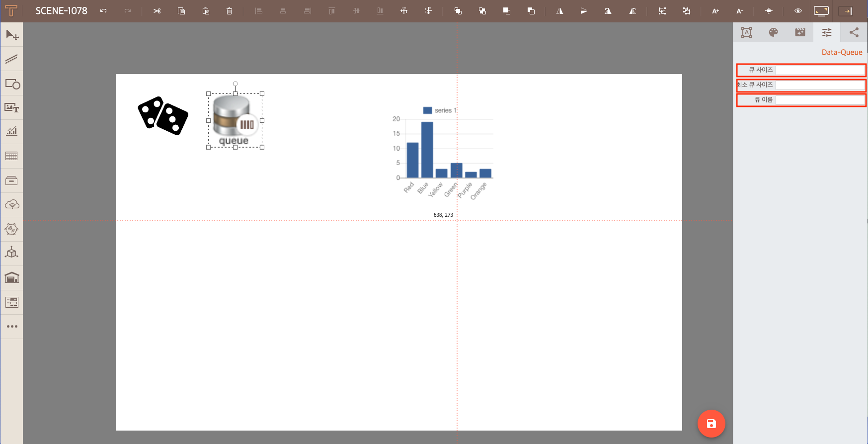The width and height of the screenshot is (868, 444).
Task: Cut selection with scissors icon
Action: tap(157, 11)
